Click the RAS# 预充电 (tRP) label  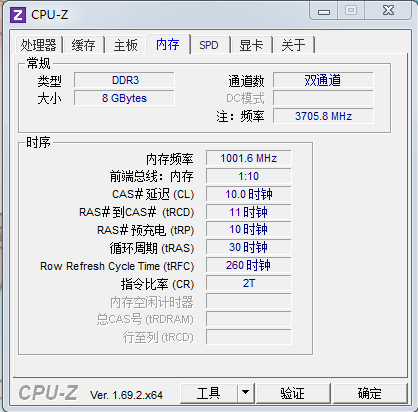(146, 230)
